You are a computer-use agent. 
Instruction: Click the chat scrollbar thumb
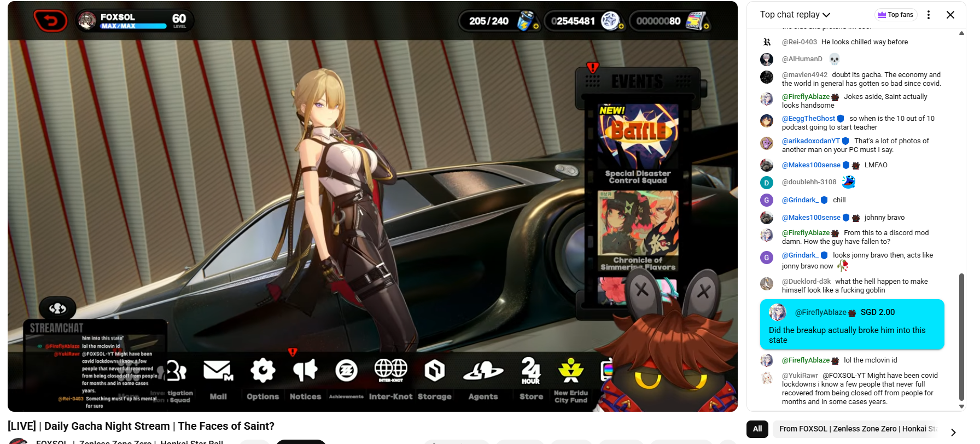tap(961, 337)
